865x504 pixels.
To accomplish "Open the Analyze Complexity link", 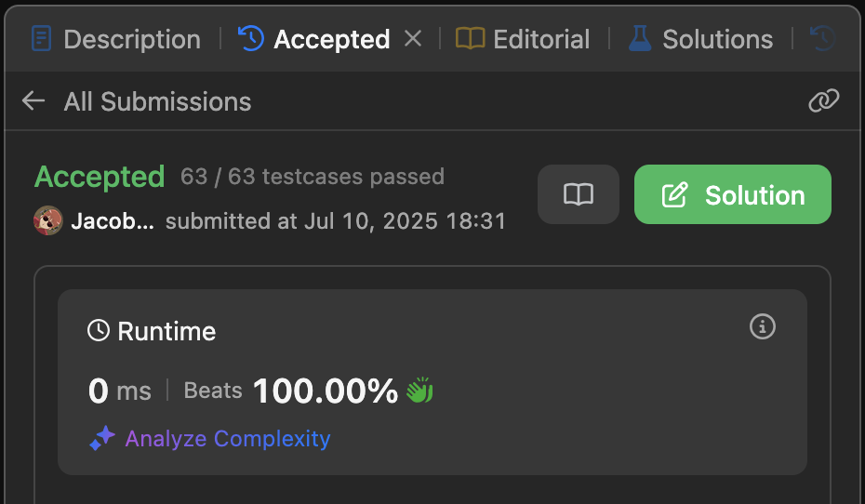I will (227, 439).
